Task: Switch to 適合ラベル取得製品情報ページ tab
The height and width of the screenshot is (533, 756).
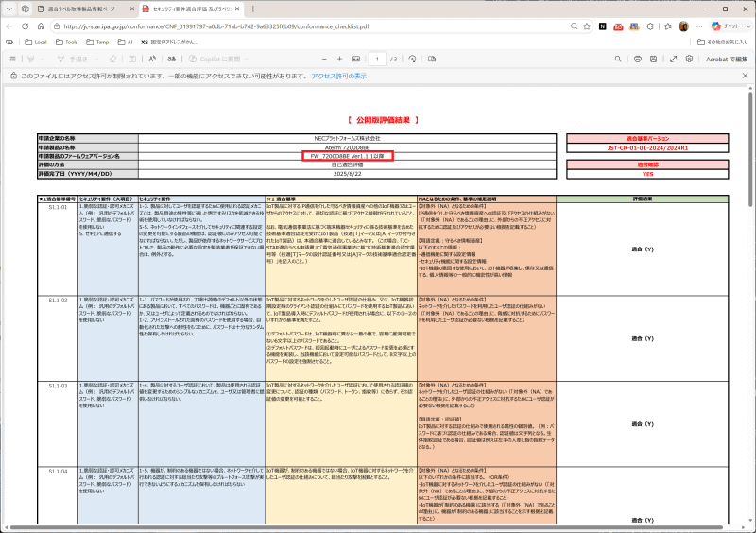Action: tap(81, 9)
